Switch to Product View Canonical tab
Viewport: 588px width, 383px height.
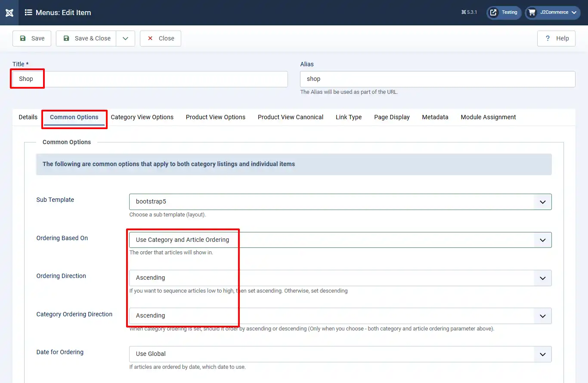(x=291, y=117)
